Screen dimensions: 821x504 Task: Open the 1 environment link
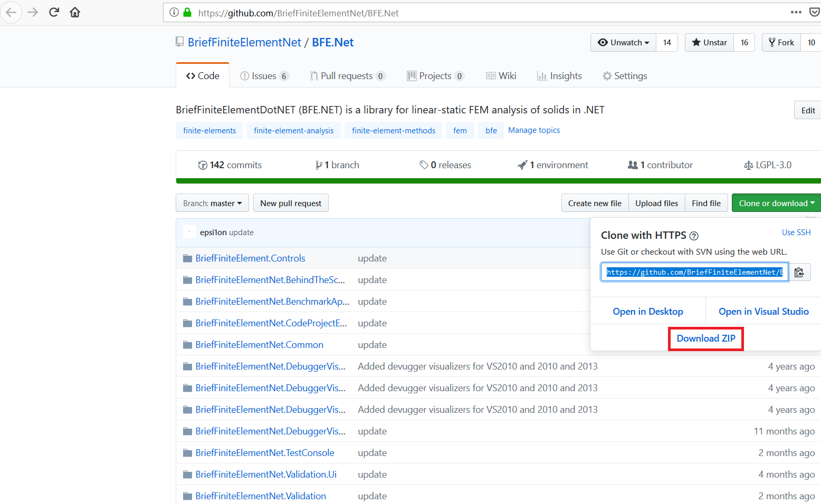click(x=553, y=165)
